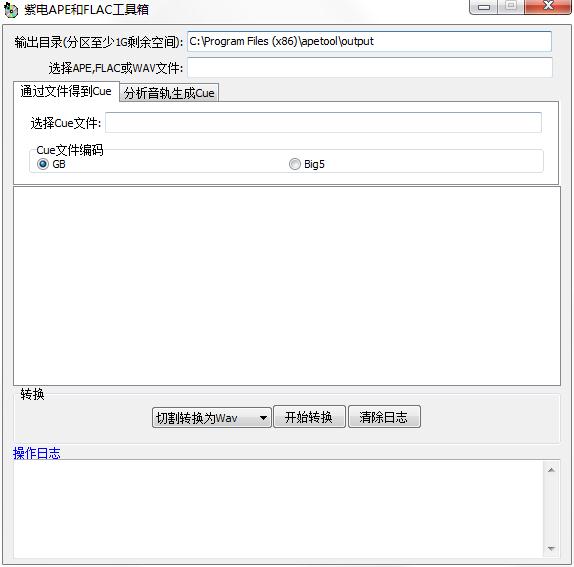Click the 清除日志 button
This screenshot has width=574, height=567.
click(384, 417)
